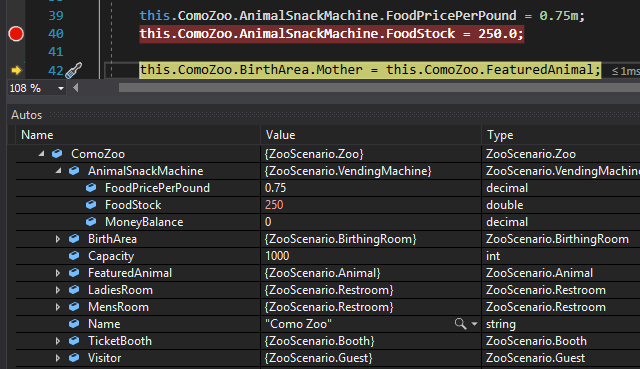Expand the BirthArea node

pos(58,239)
